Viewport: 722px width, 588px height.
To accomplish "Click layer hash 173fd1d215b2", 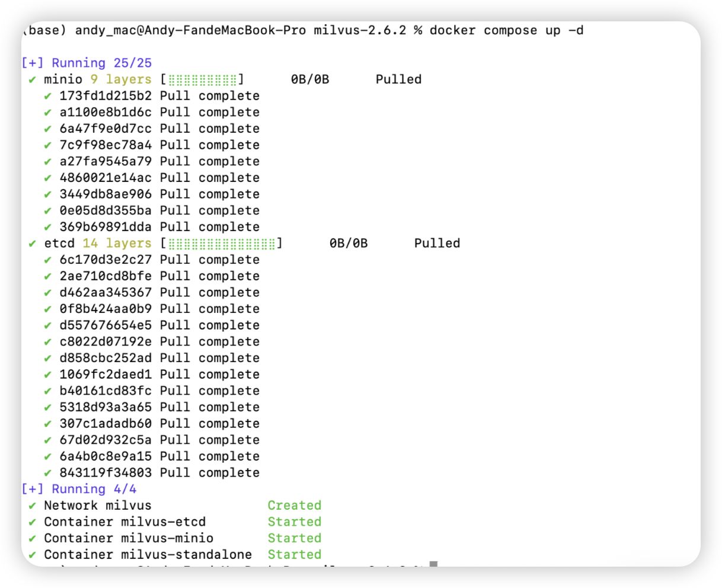I will 106,96.
